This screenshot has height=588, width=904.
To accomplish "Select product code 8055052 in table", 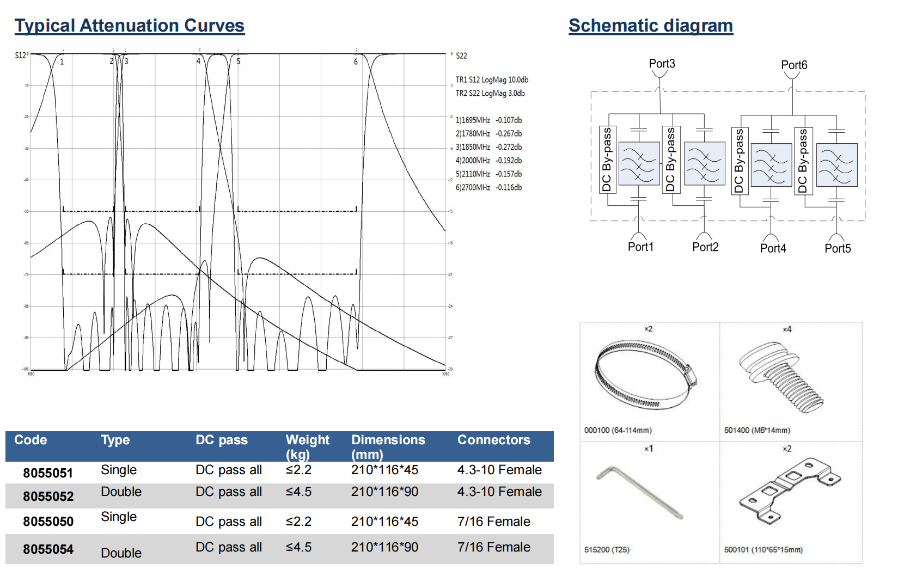I will tap(48, 497).
